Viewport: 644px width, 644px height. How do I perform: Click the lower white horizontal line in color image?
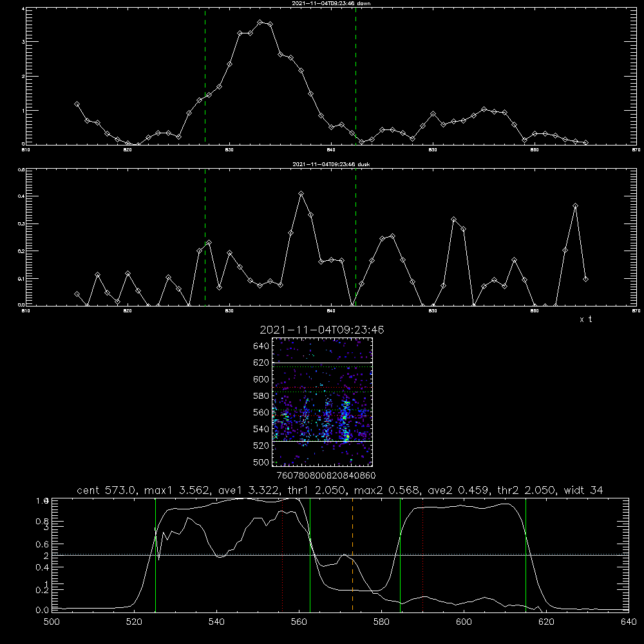[323, 441]
